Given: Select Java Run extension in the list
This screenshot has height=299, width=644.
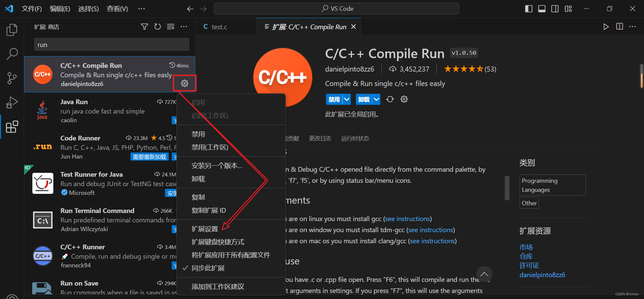Looking at the screenshot, I should point(100,111).
